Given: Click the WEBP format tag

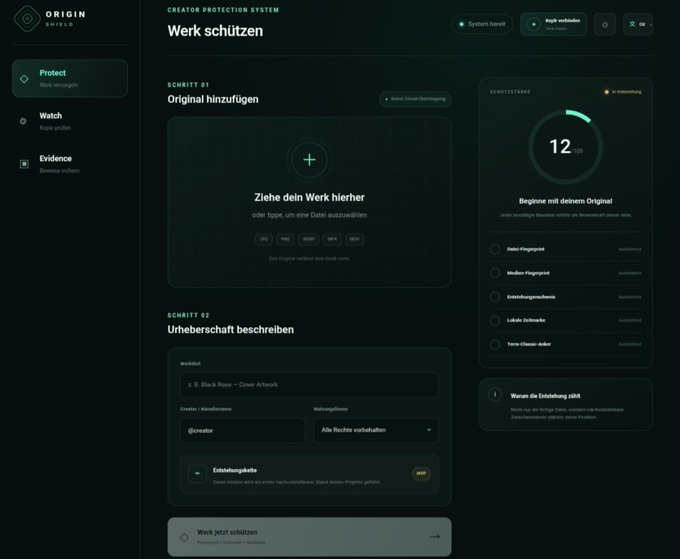Looking at the screenshot, I should (x=309, y=239).
